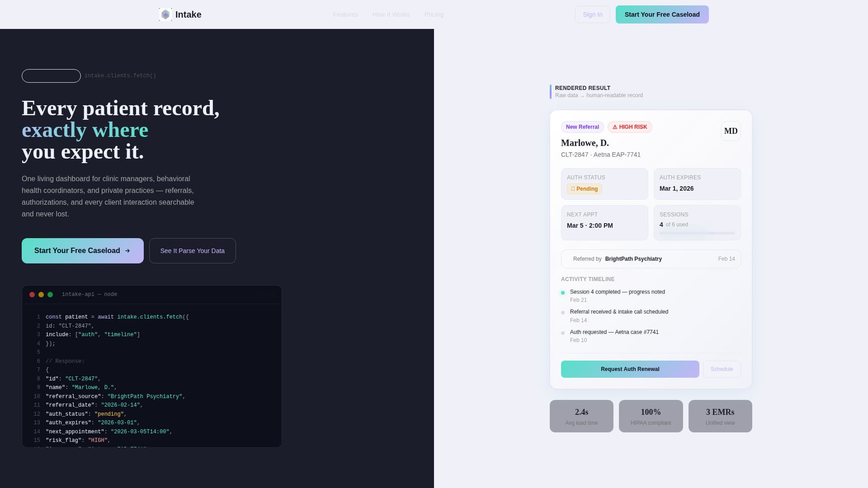
Task: Click code line "name": "Marlowe, D."
Action: coord(81,388)
